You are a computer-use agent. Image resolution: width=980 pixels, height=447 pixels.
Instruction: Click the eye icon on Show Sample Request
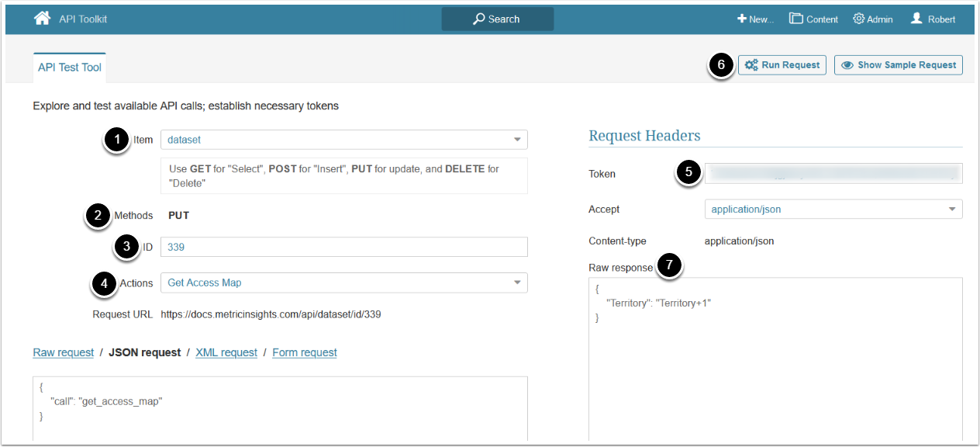pos(847,65)
